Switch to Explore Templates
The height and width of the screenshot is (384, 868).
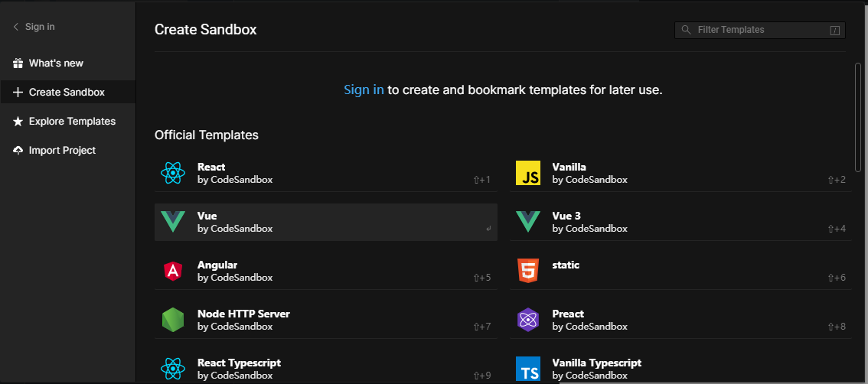[72, 121]
